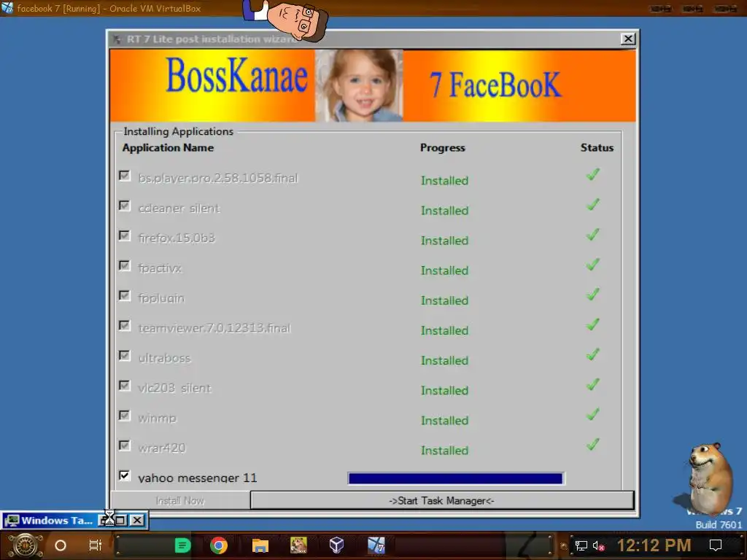Screen dimensions: 747x560
Task: Click the yahoo messenger 11 application name
Action: click(x=197, y=478)
